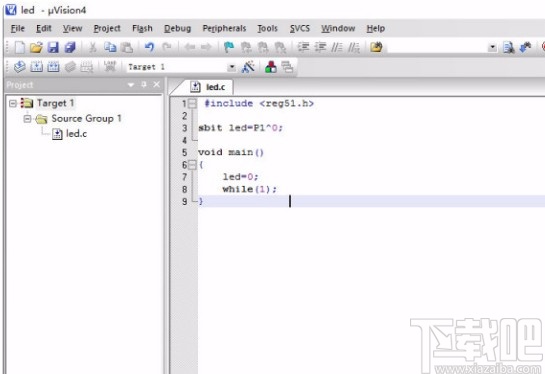Toggle the bookmark flag icon
Screen dimensions: 545x374
click(229, 47)
